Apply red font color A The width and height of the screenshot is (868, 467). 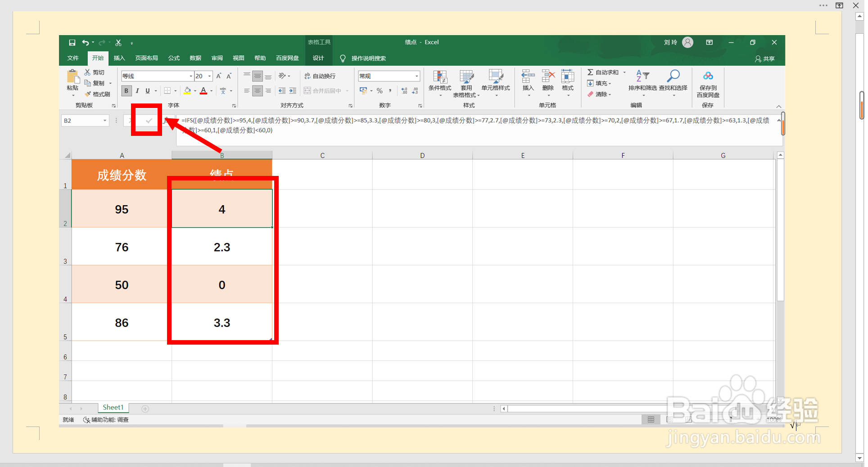pos(203,91)
